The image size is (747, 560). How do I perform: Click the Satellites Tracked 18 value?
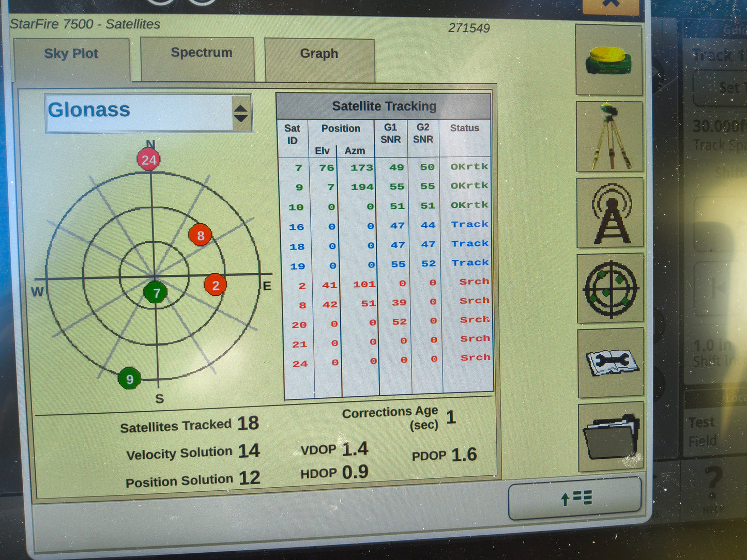click(x=249, y=423)
